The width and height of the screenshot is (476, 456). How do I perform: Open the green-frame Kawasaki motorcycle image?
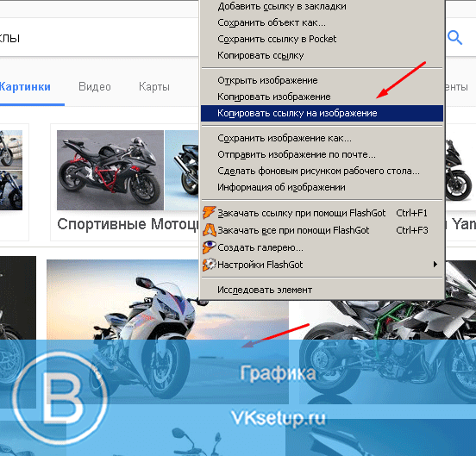pos(387,352)
